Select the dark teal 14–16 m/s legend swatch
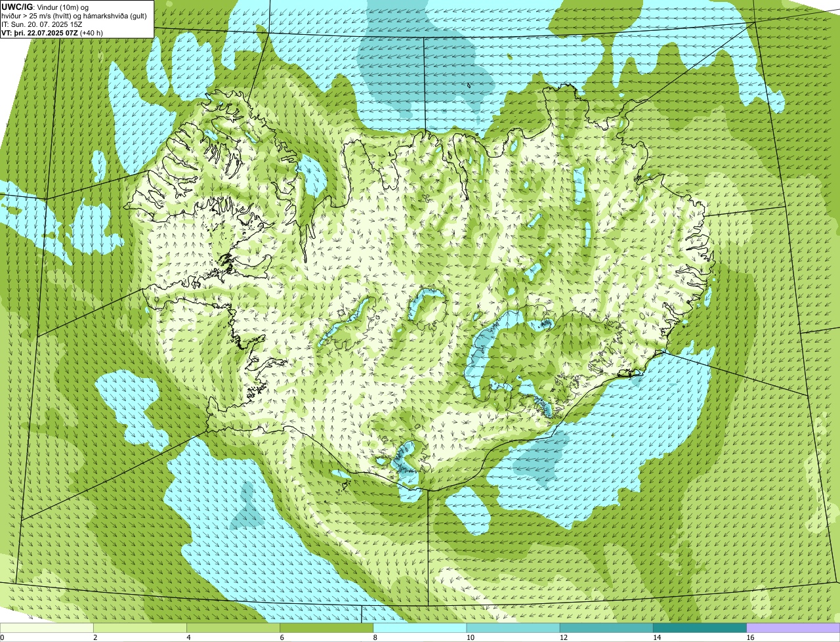The image size is (840, 642). coord(700,628)
